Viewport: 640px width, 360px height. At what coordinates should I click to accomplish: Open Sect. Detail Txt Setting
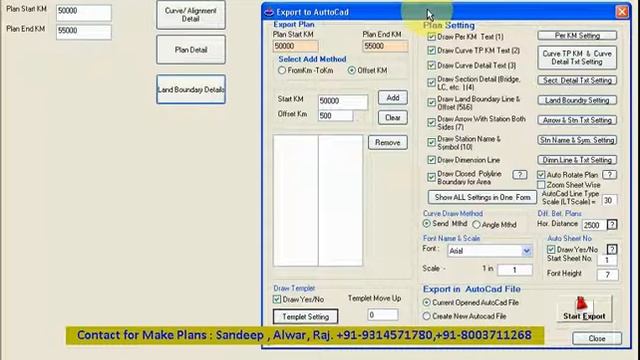tap(577, 80)
